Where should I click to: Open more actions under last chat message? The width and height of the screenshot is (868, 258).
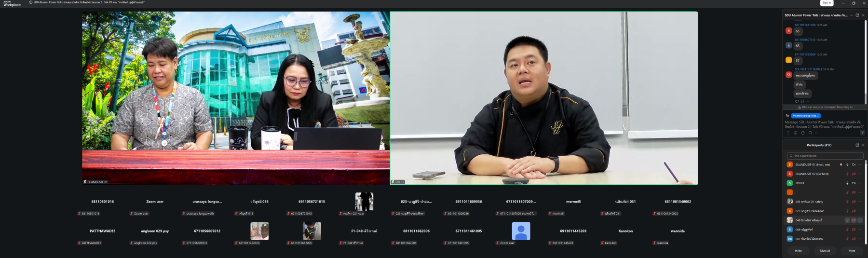pyautogui.click(x=808, y=101)
